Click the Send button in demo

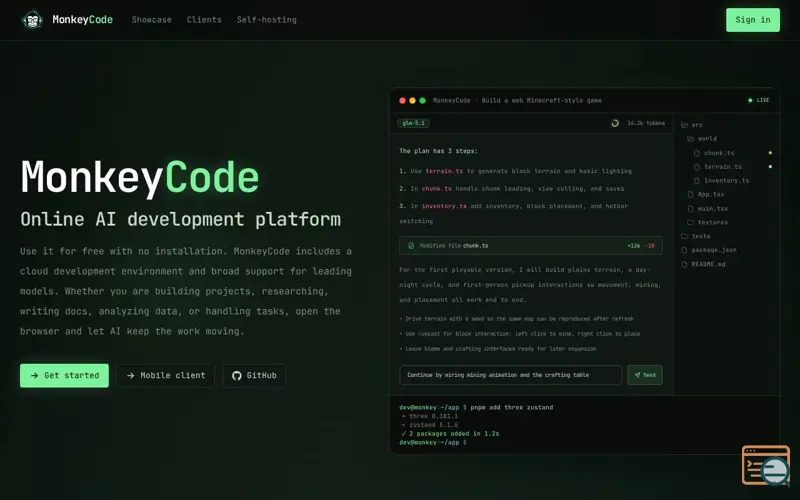(645, 375)
